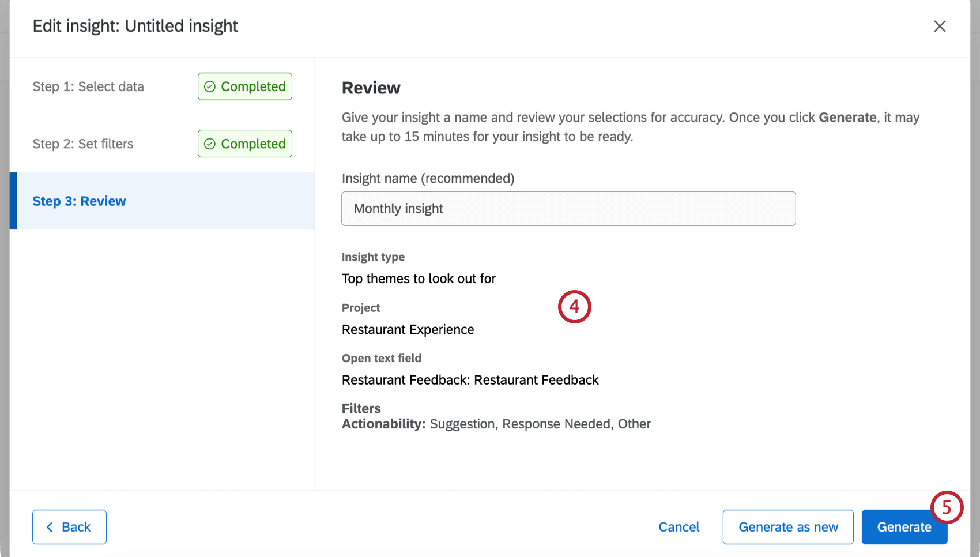Viewport: 980px width, 557px height.
Task: Click the checkmark icon on Step 1's Completed badge
Action: 211,86
